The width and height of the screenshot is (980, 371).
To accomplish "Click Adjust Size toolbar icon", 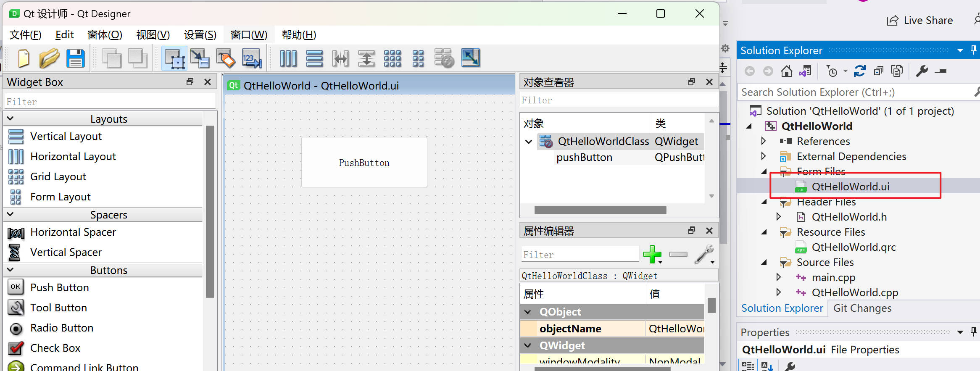I will [x=471, y=58].
